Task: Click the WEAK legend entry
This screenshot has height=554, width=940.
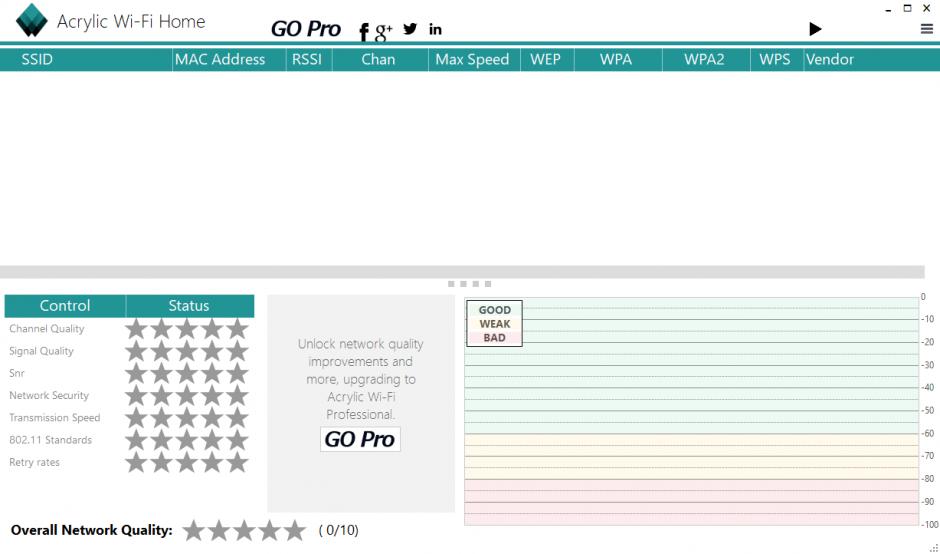Action: [x=495, y=324]
